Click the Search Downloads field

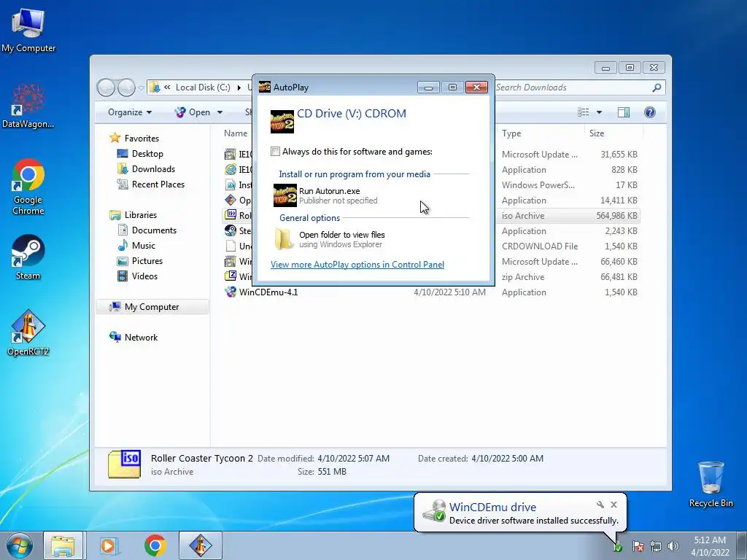(572, 87)
